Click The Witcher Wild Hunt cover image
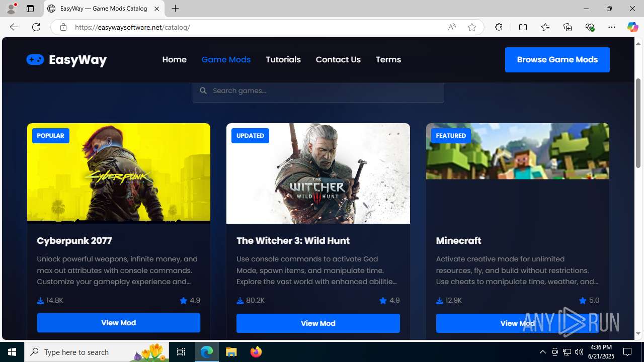 [x=318, y=173]
